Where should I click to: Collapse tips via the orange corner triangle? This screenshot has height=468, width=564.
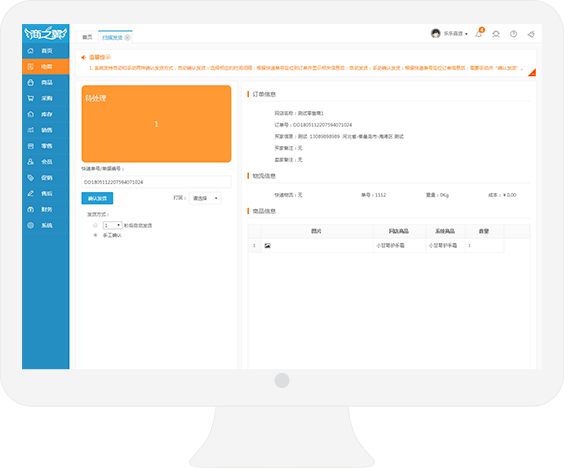tap(533, 73)
